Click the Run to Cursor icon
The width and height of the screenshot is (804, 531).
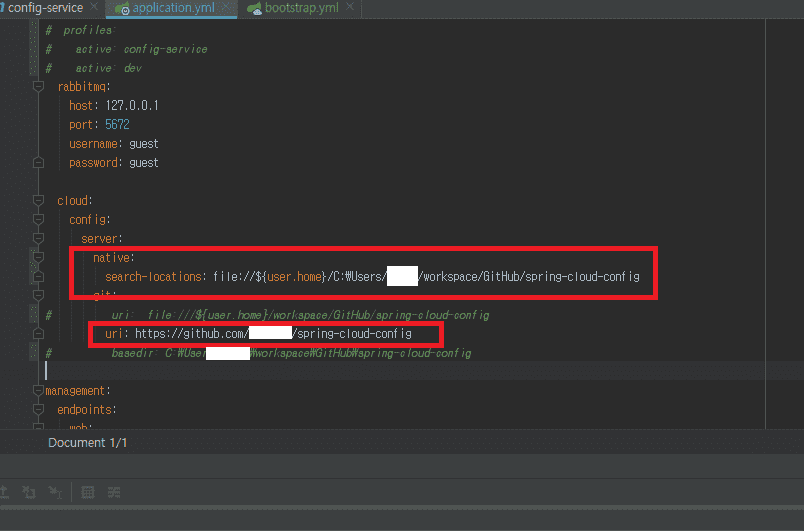[x=55, y=493]
